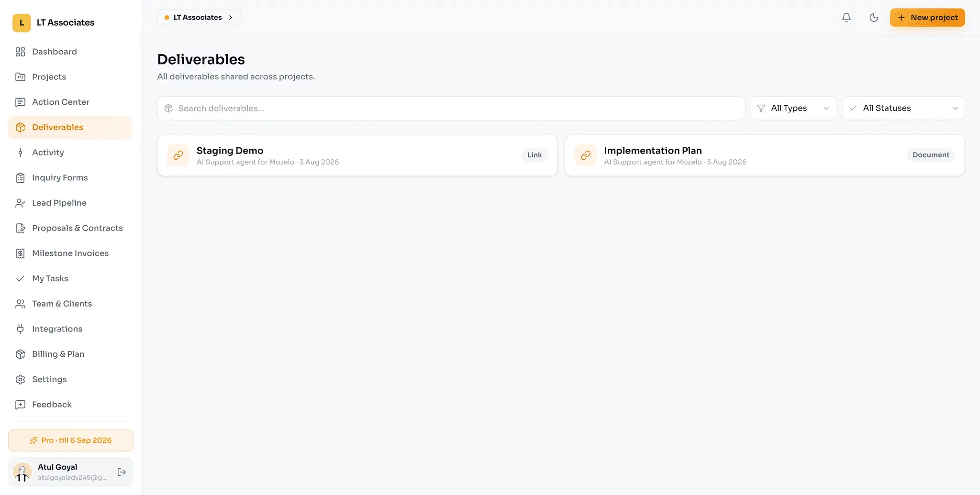
Task: Click the Implementation Plan chain icon
Action: click(x=586, y=155)
